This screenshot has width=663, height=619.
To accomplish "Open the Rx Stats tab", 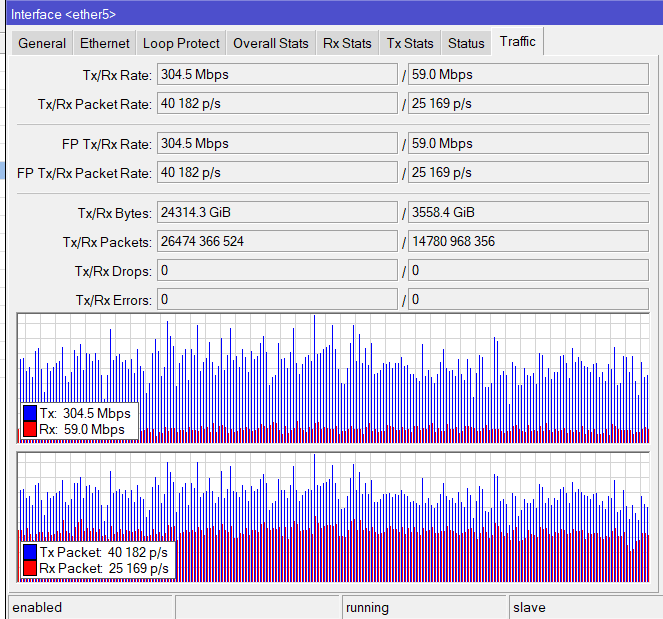I will click(347, 43).
